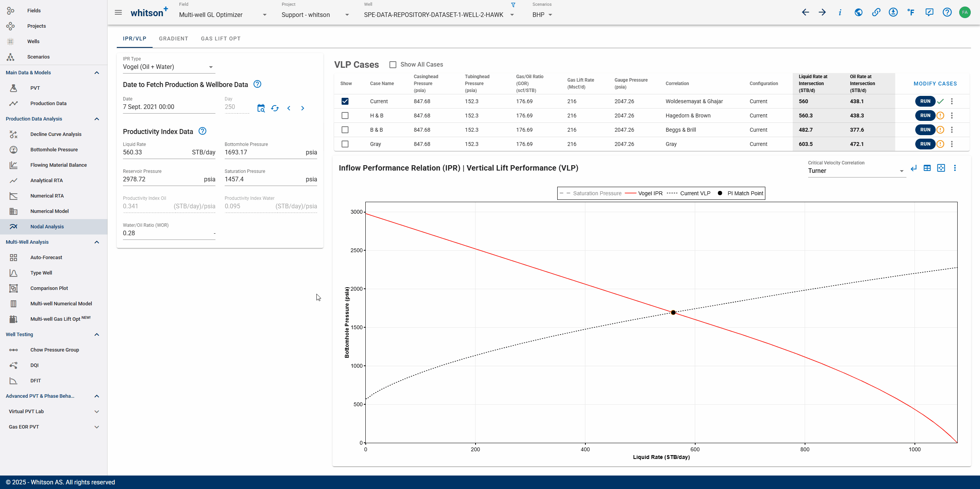
Task: Open the IPR Type dropdown
Action: tap(168, 67)
